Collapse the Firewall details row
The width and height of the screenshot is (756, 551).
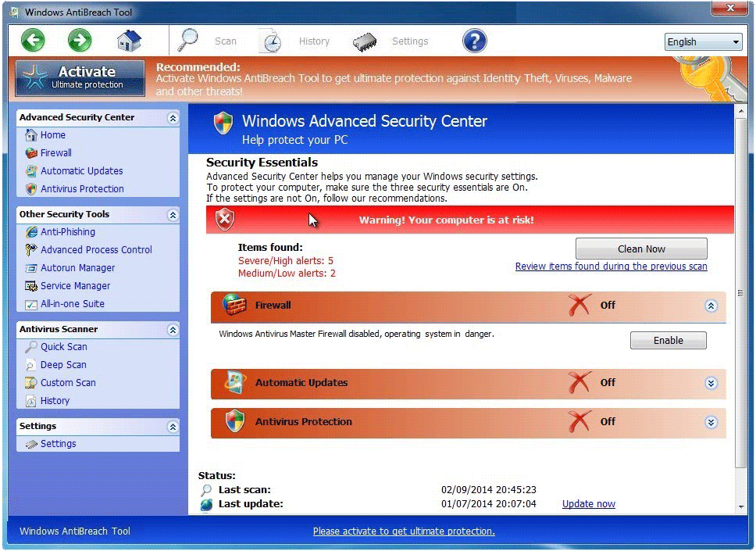click(x=711, y=306)
